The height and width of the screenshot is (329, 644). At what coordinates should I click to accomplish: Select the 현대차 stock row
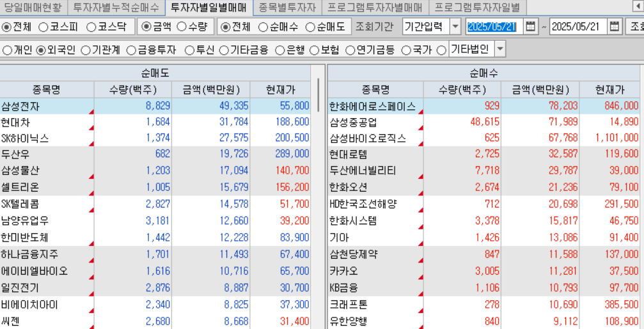(155, 122)
